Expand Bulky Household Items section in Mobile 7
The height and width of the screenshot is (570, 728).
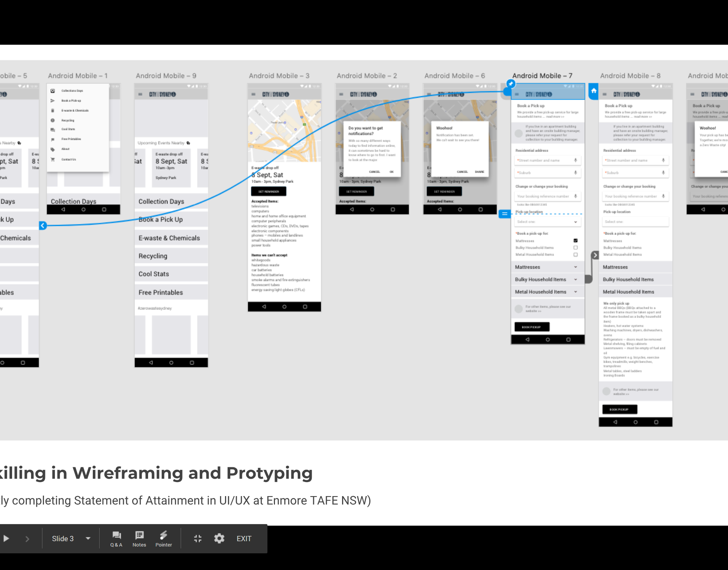coord(547,279)
